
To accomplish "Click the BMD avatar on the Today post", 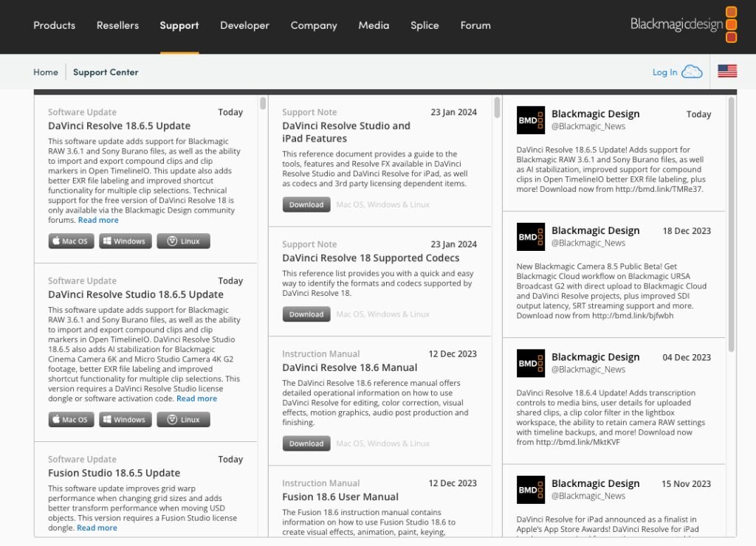I will click(531, 120).
